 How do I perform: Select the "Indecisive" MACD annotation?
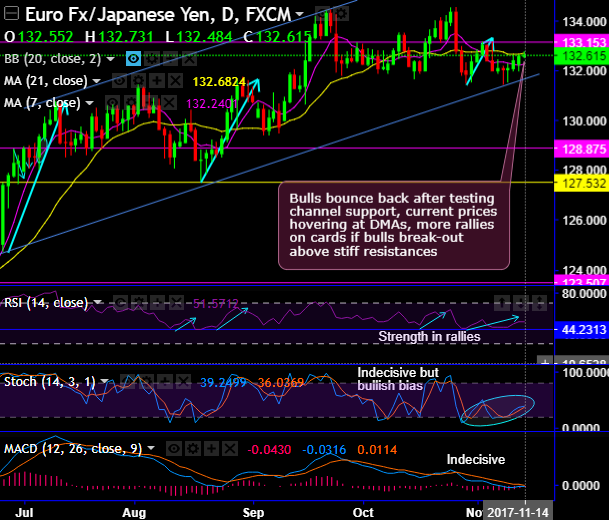[x=476, y=460]
